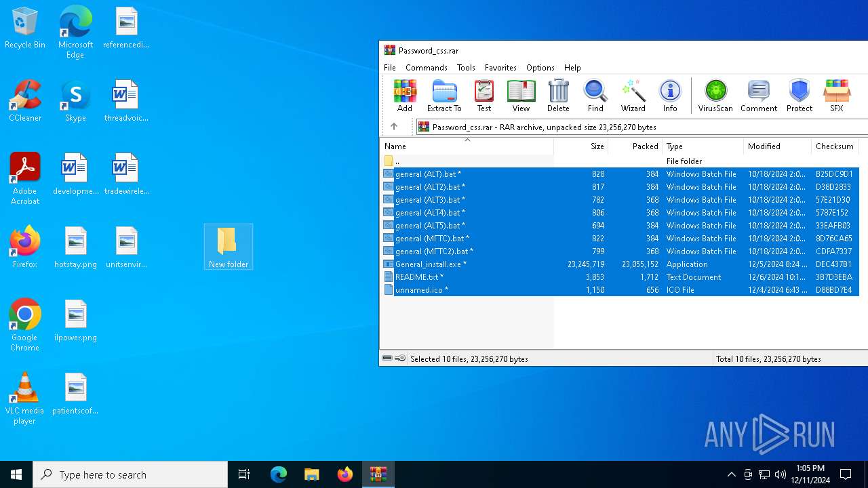Image resolution: width=868 pixels, height=488 pixels.
Task: Select the Adobe Acrobat desktop shortcut
Action: click(x=25, y=179)
